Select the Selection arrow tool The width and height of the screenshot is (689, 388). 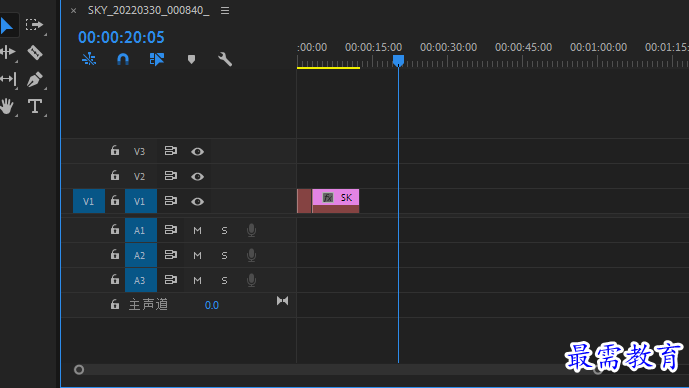(7, 25)
